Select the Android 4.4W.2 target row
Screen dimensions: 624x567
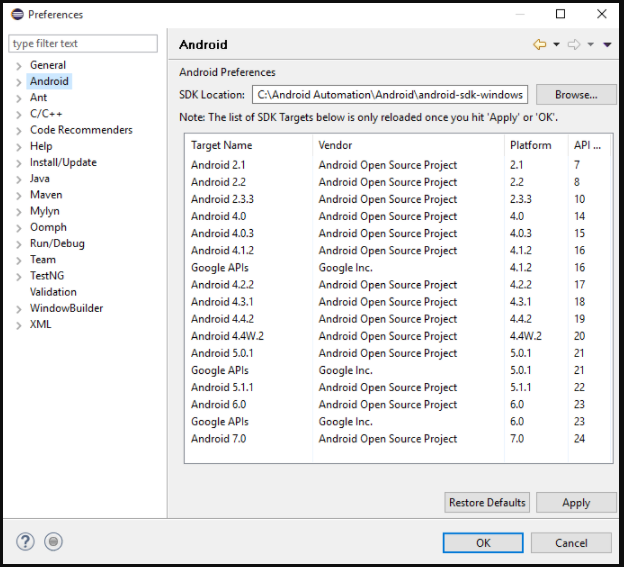398,336
